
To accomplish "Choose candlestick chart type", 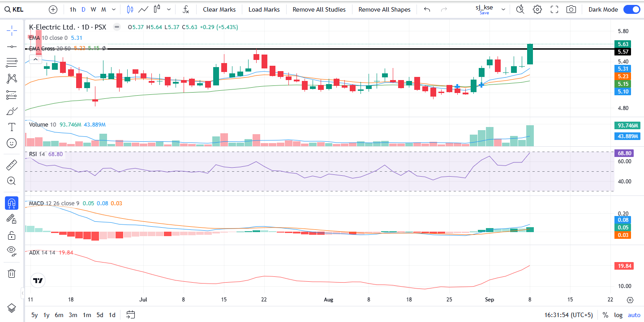I will 130,9.
